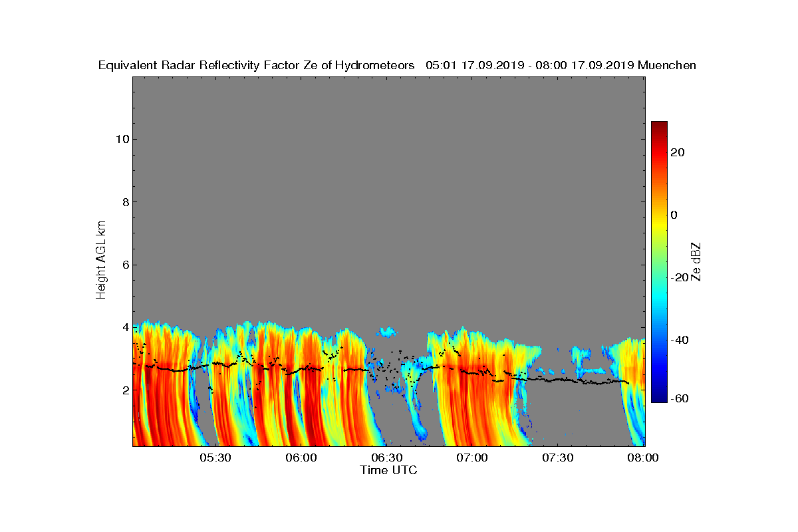This screenshot has height=532, width=798.
Task: Click the dark blue bottom of colorbar
Action: point(659,397)
